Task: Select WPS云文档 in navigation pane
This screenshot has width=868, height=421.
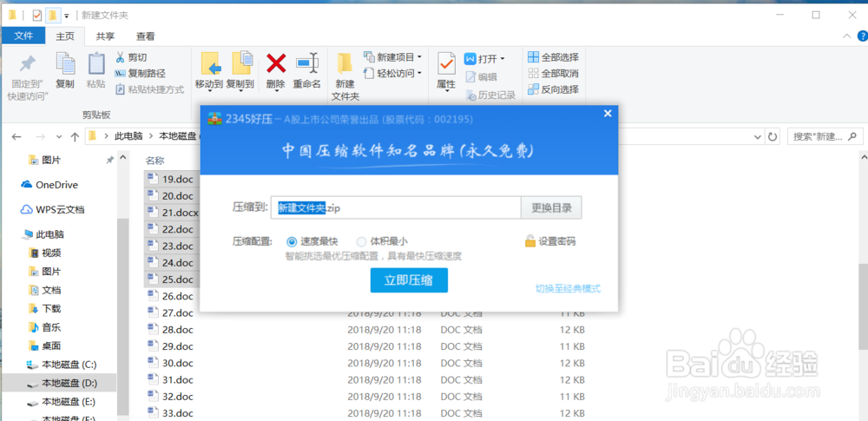Action: click(53, 210)
